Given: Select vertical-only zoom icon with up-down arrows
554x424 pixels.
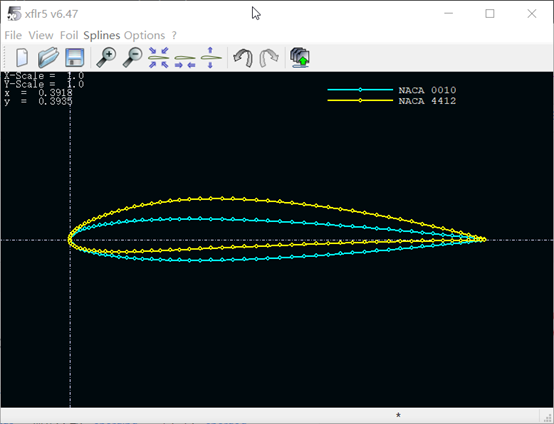Looking at the screenshot, I should [211, 57].
